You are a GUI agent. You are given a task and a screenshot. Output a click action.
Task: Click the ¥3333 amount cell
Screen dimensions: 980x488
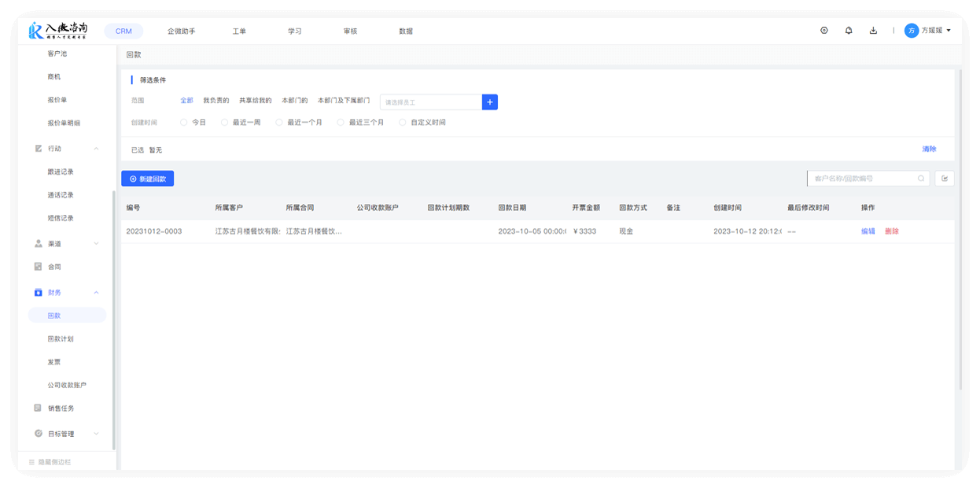pyautogui.click(x=584, y=231)
